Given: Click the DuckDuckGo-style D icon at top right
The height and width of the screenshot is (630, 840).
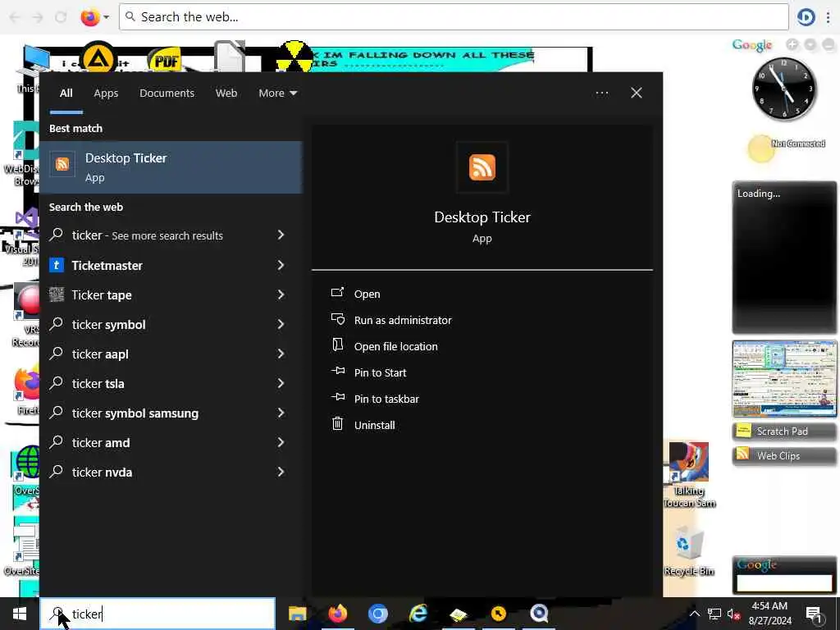Looking at the screenshot, I should tap(806, 17).
